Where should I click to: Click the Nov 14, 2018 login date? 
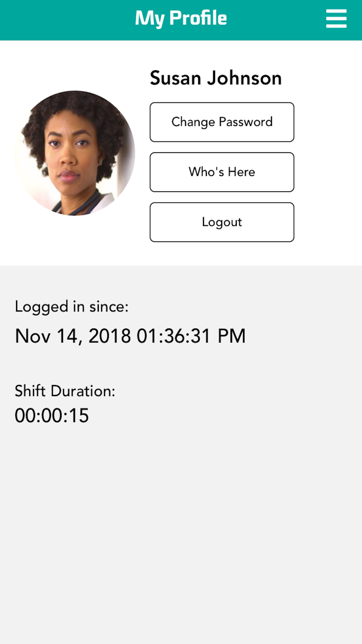pos(73,336)
